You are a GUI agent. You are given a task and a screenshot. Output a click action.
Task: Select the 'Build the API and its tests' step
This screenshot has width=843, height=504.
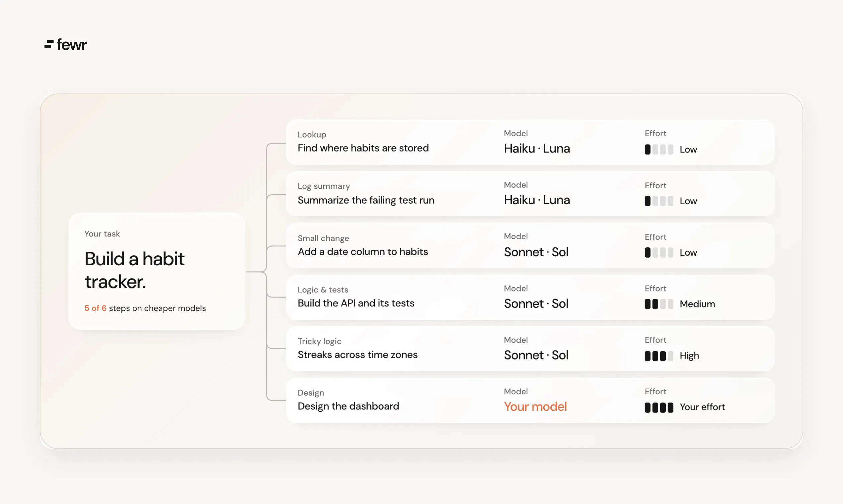click(x=530, y=297)
